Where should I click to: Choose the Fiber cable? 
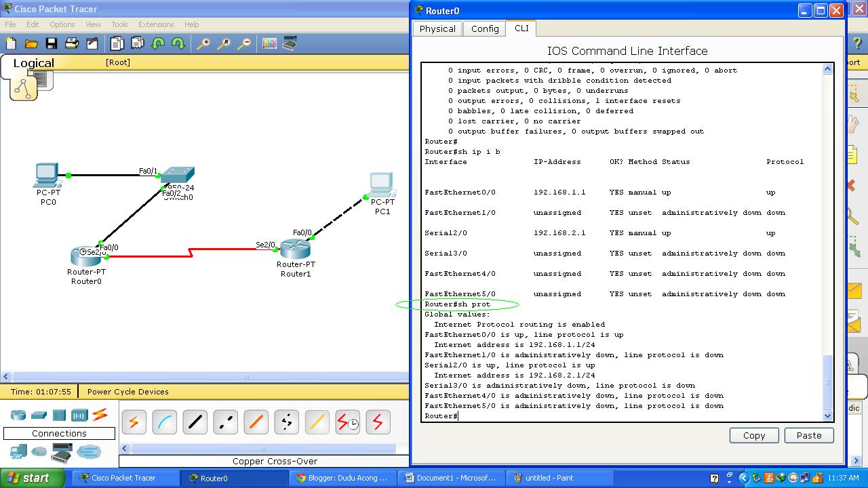click(256, 422)
